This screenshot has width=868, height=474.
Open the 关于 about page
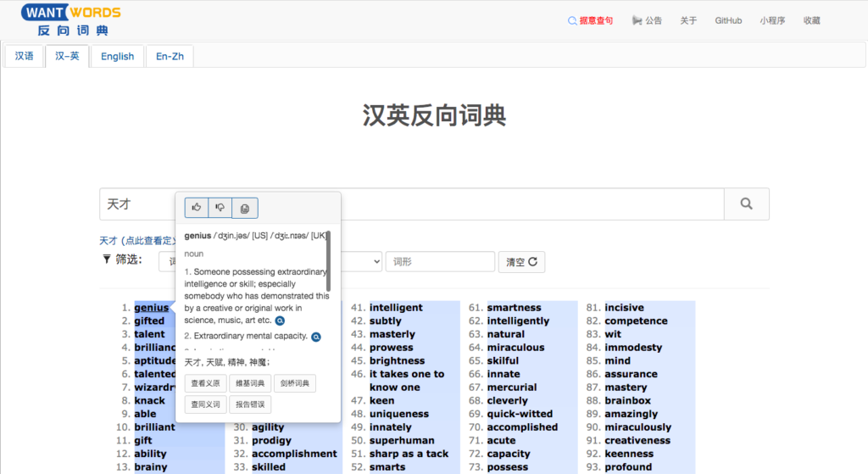[688, 20]
